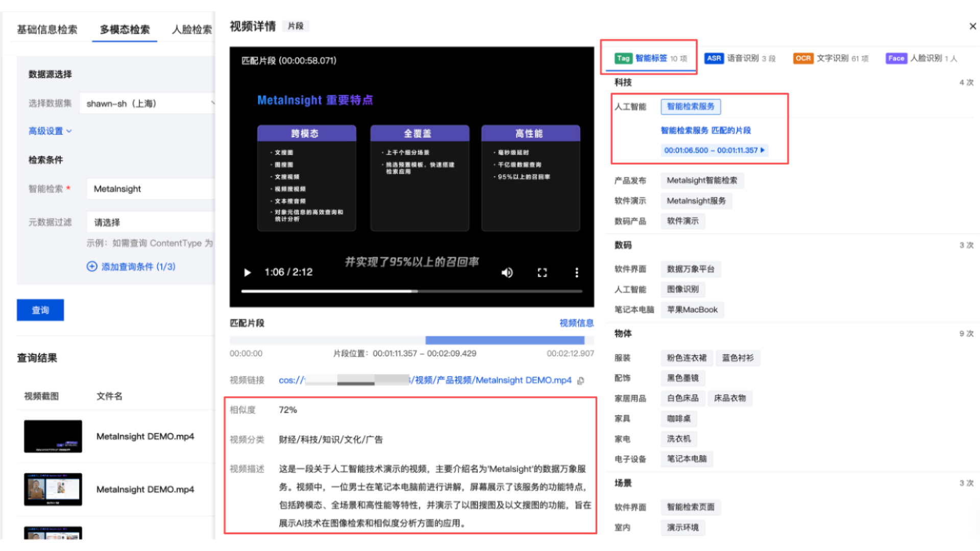Click the blue 查询 button

[40, 310]
